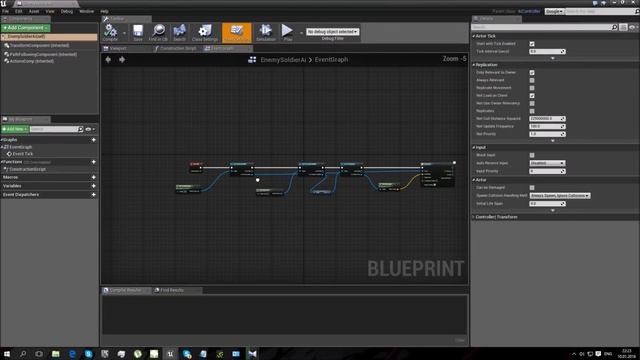Click the highlighted Class Defaults toolbar button
The image size is (640, 360).
pyautogui.click(x=237, y=32)
